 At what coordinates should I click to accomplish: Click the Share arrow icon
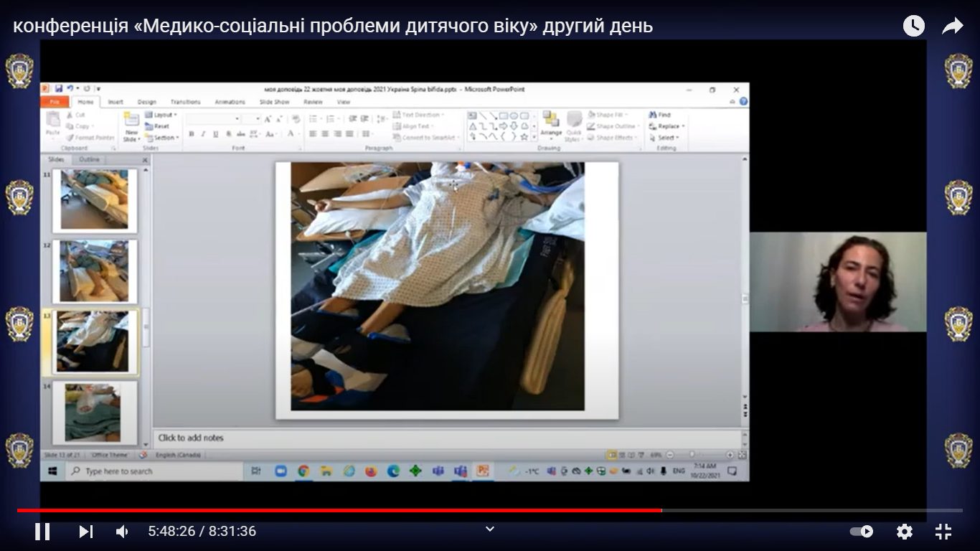coord(952,27)
